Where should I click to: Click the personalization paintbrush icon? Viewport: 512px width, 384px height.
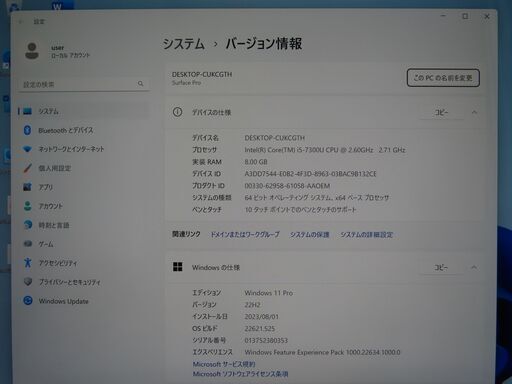(x=27, y=168)
